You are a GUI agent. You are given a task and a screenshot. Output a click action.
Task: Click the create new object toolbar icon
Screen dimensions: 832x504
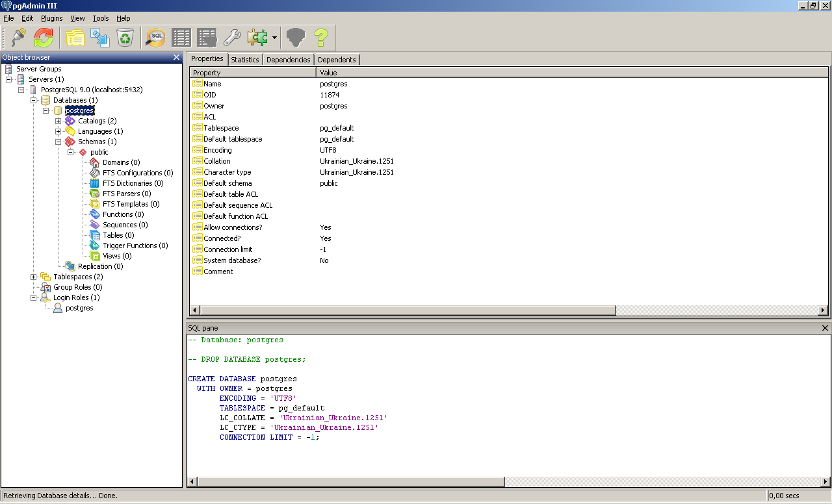coord(100,38)
